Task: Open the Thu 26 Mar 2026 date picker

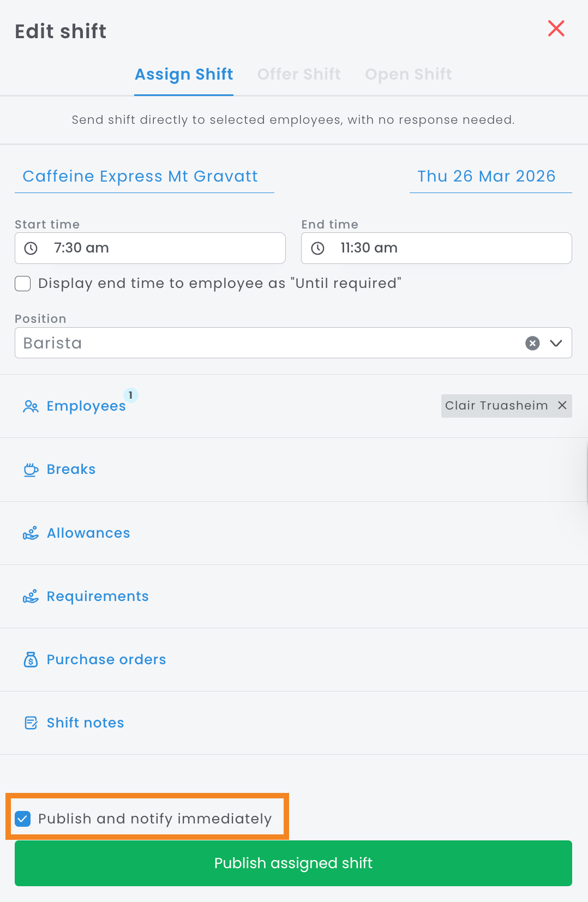Action: 487,177
